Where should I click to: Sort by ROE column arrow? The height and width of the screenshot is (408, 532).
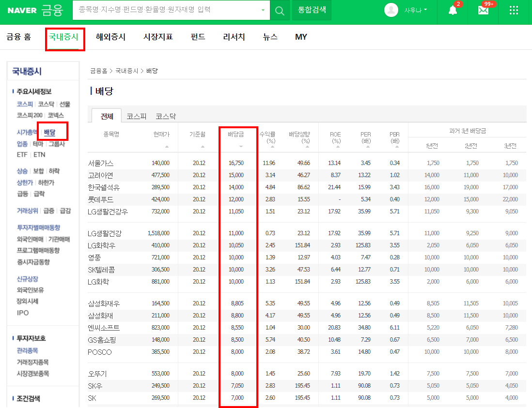(338, 147)
